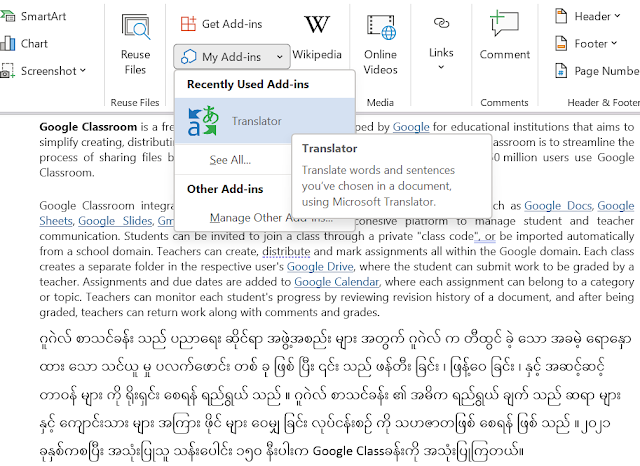Viewport: 640px width, 466px height.
Task: Expand the My Add-ins dropdown arrow
Action: pos(280,57)
